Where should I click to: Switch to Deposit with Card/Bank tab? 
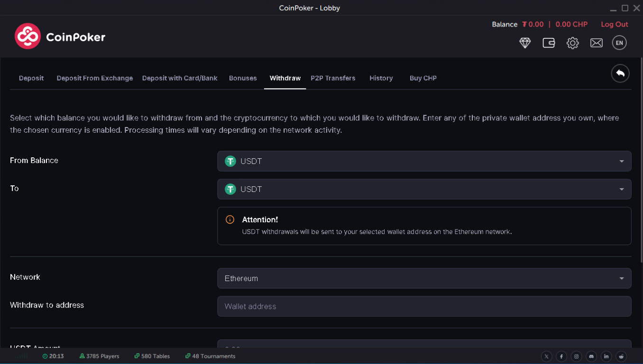pos(180,78)
